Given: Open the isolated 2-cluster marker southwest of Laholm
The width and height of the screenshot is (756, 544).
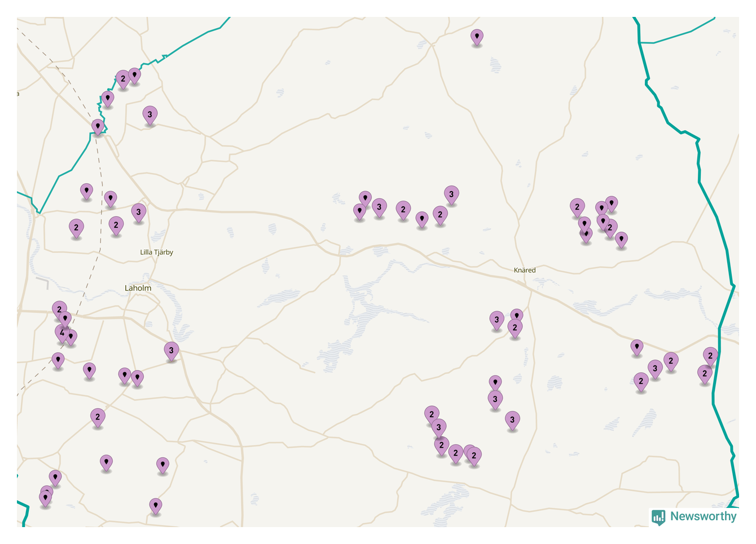Looking at the screenshot, I should (98, 418).
